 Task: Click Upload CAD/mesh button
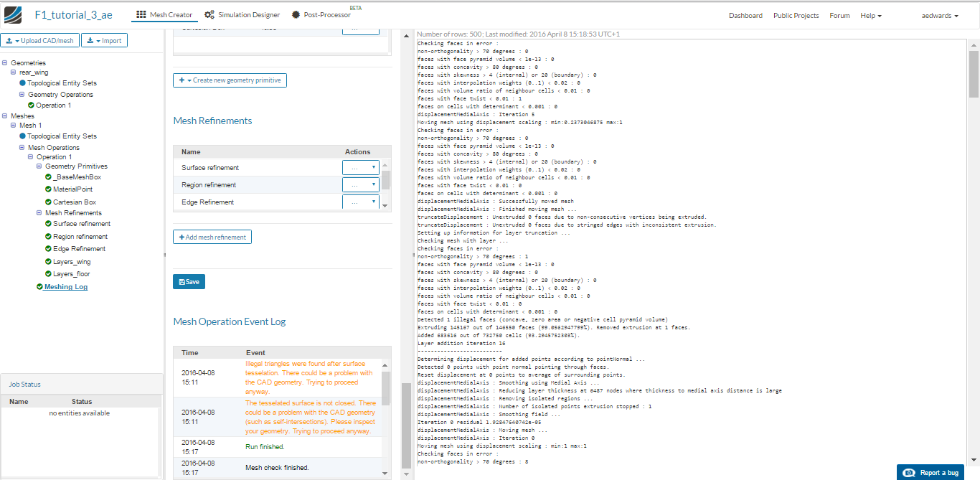point(39,41)
